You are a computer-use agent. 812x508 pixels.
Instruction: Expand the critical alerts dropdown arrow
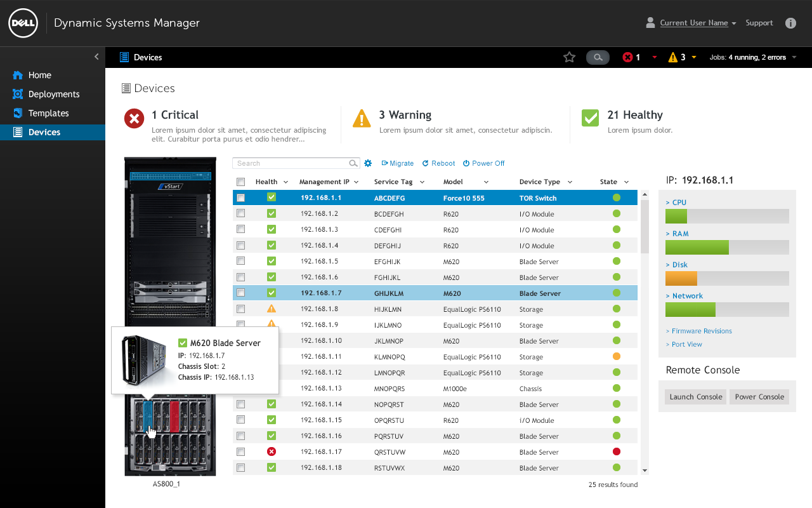tap(655, 57)
